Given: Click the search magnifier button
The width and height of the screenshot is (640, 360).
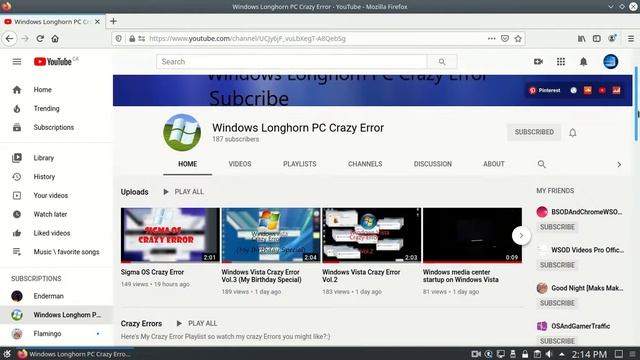Looking at the screenshot, I should [442, 62].
